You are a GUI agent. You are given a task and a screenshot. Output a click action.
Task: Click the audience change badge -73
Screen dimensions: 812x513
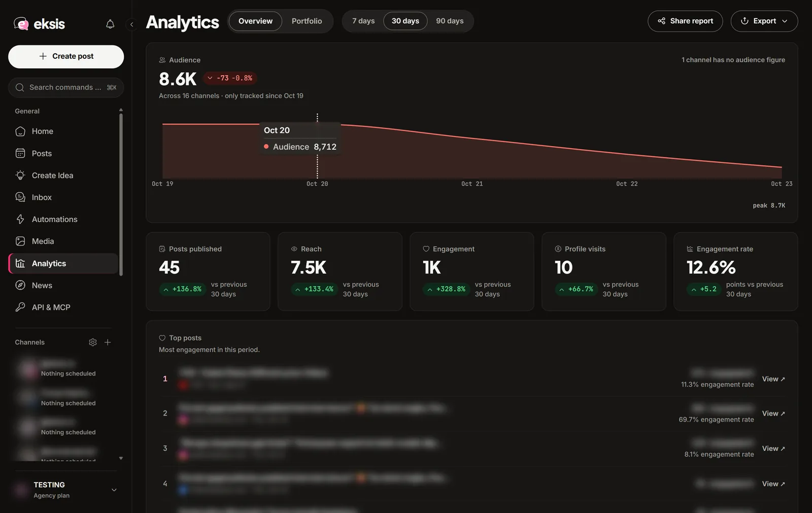pos(230,78)
